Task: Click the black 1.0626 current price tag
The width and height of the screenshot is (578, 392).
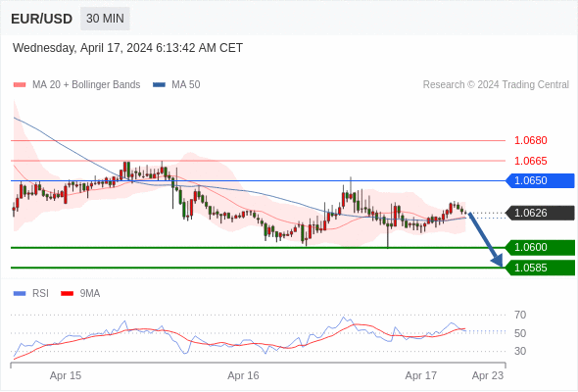Action: pos(541,213)
